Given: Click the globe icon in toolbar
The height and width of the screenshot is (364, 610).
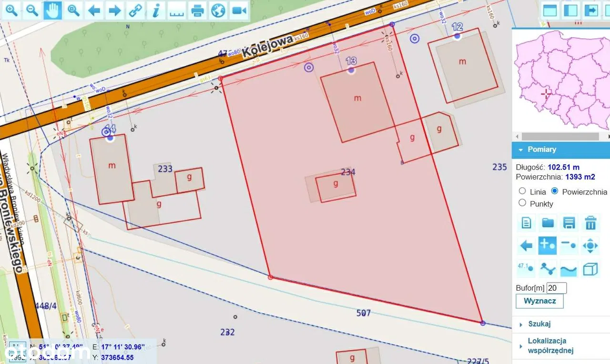Looking at the screenshot, I should [x=218, y=10].
